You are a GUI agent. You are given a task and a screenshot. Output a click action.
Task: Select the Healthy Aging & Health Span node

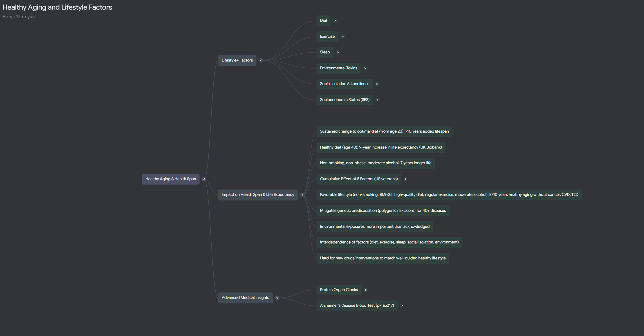point(170,179)
